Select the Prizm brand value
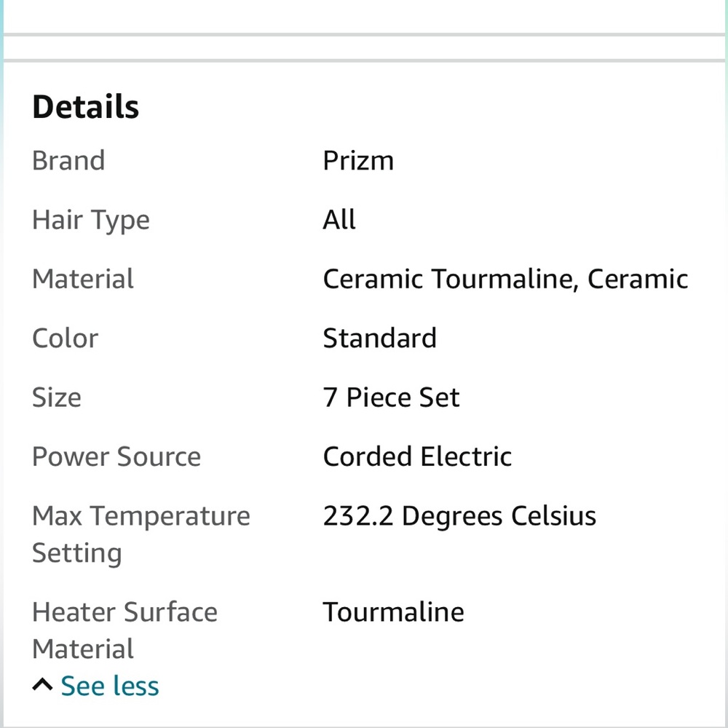 point(358,161)
